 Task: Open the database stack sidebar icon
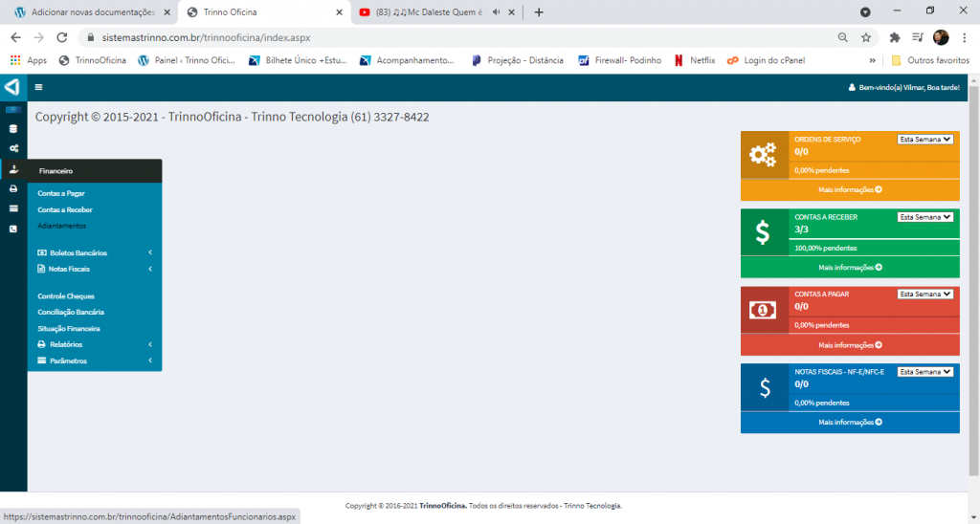coord(13,129)
